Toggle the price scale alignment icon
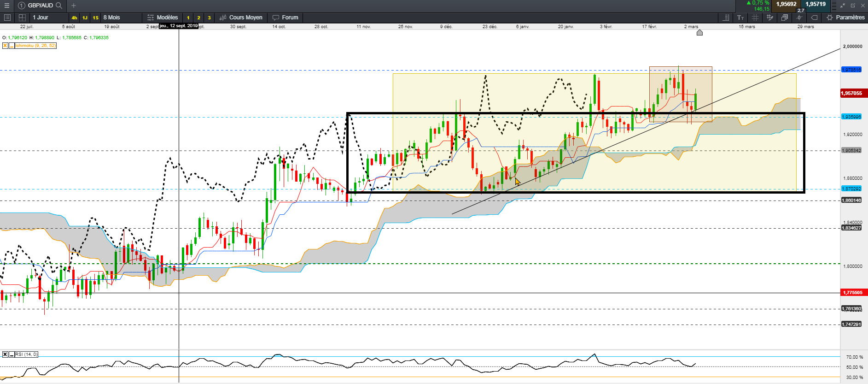 (726, 18)
